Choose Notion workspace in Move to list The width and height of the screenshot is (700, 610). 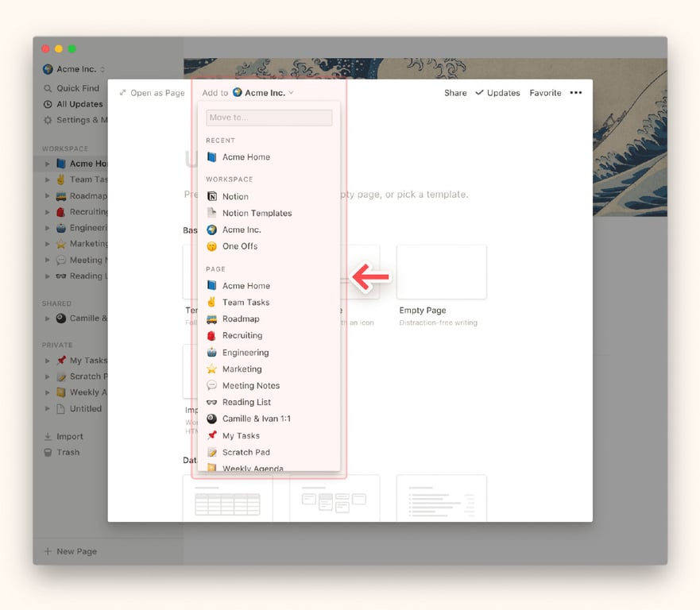269,196
